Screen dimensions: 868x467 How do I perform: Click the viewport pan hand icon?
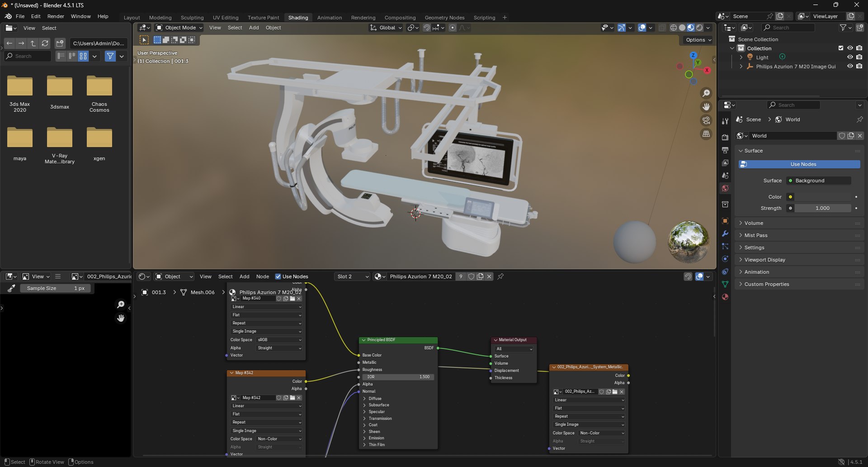[x=706, y=107]
